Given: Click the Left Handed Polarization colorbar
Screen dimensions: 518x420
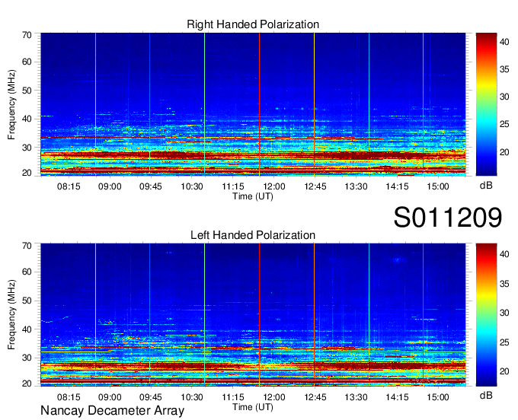Looking at the screenshot, I should pyautogui.click(x=486, y=315).
